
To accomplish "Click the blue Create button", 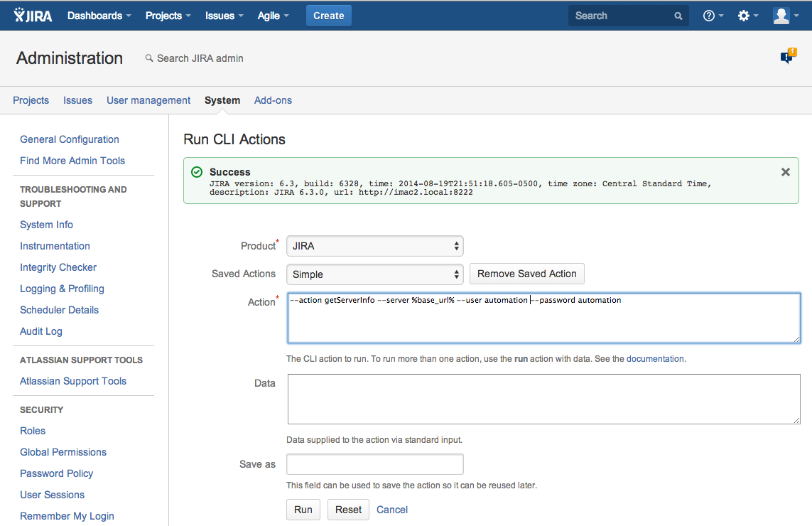I will [x=328, y=16].
